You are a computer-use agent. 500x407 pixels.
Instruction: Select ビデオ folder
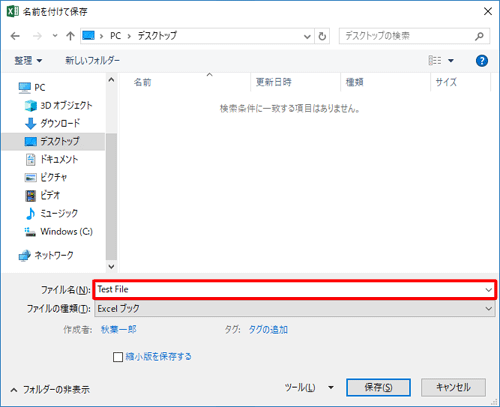(43, 195)
